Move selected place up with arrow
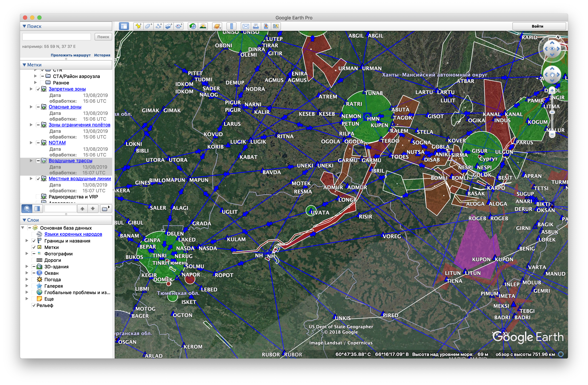 tap(82, 209)
